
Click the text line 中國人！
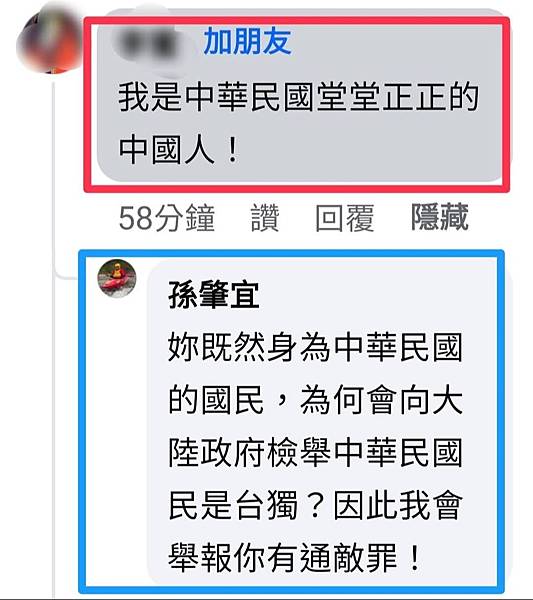point(179,150)
